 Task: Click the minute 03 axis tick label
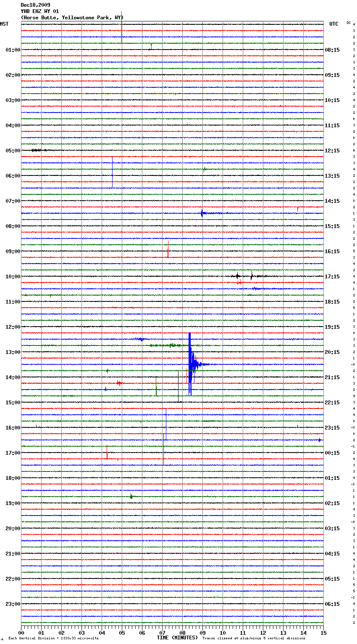pos(81,633)
